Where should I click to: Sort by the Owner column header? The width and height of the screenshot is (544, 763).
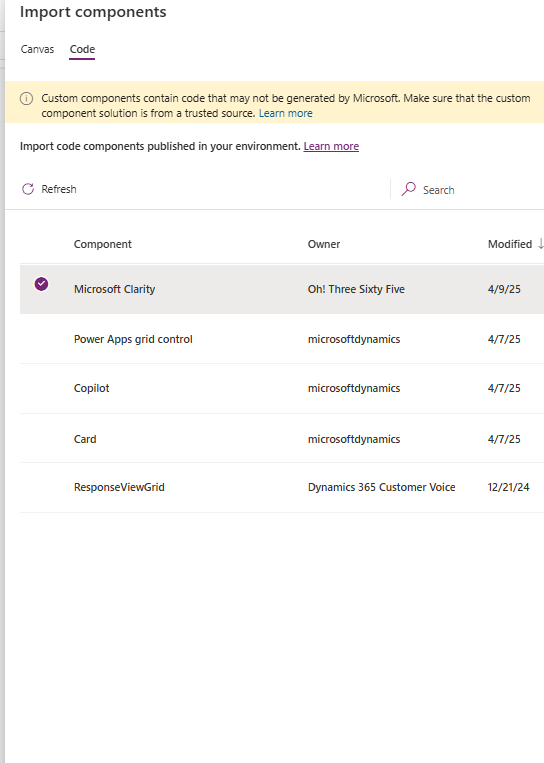(x=324, y=244)
